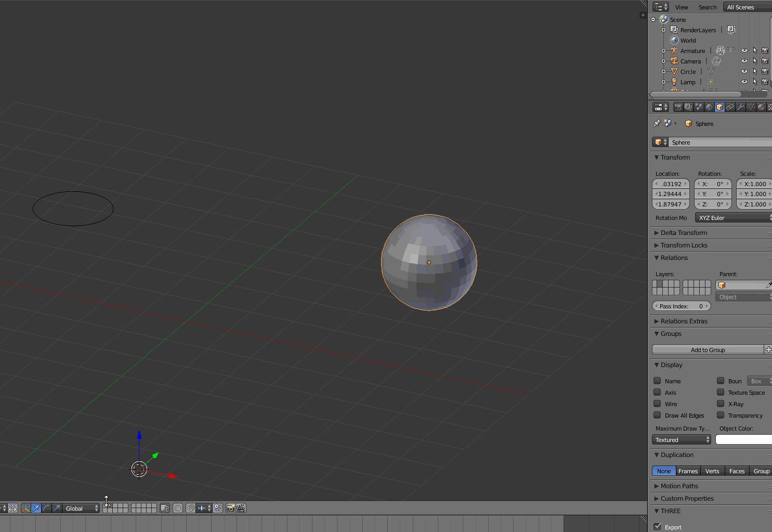Open the Scene properties tab
Screen dimensions: 772x532
click(x=699, y=107)
